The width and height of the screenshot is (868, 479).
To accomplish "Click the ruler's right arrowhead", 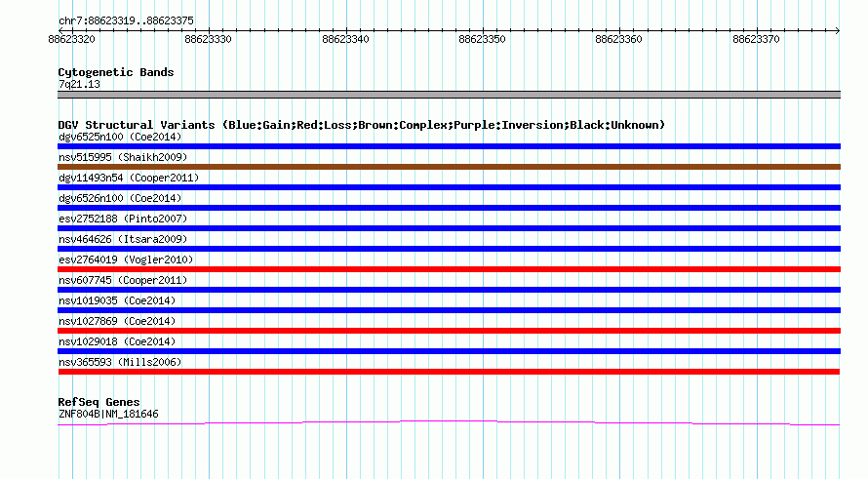I will (x=838, y=30).
